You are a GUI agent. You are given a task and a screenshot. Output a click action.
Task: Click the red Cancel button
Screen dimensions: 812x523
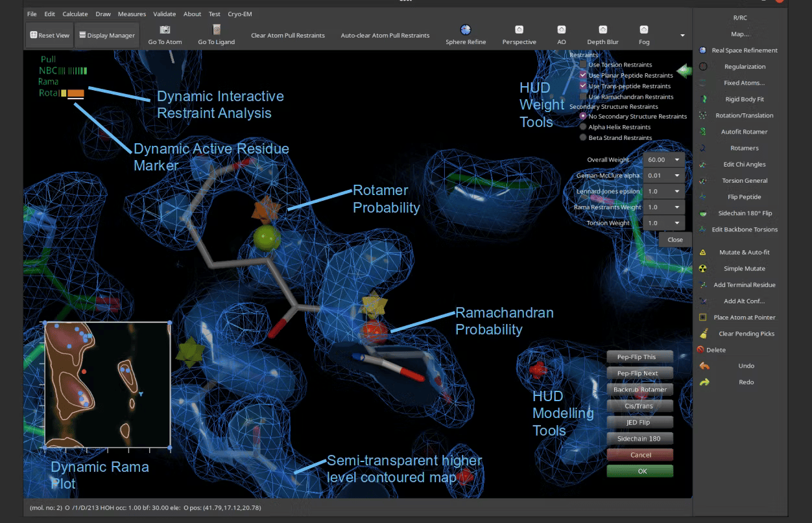(640, 455)
